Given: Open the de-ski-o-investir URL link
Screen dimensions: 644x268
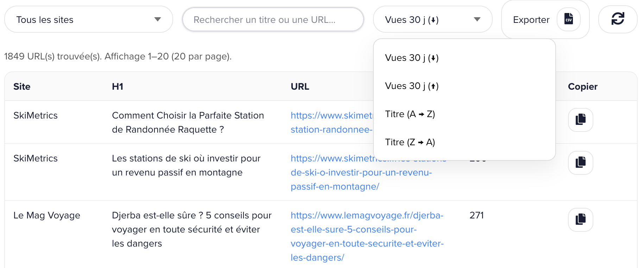Looking at the screenshot, I should pyautogui.click(x=361, y=173).
